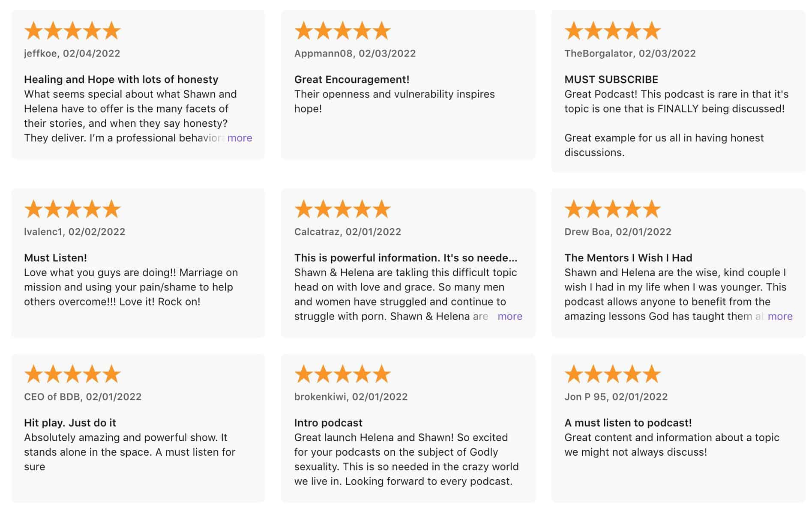Click the star rating on jeffkoe's review

click(72, 31)
